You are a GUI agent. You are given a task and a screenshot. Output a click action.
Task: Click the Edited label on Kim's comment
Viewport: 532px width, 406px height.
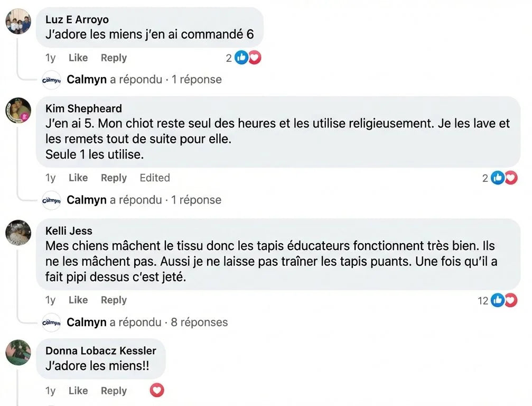tap(154, 178)
